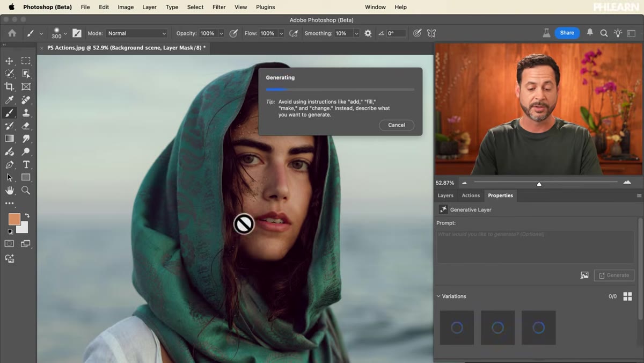
Task: Change screen mode icon
Action: pyautogui.click(x=26, y=244)
